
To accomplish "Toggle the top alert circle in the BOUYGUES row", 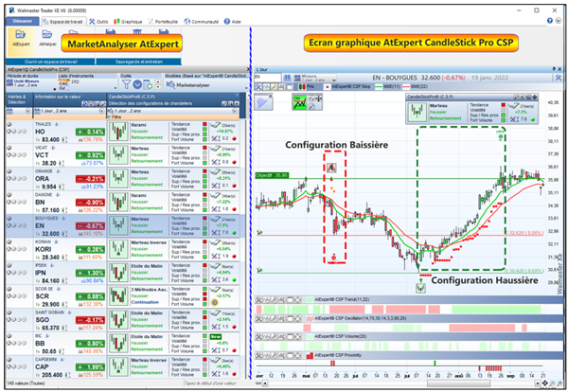I will (x=9, y=219).
